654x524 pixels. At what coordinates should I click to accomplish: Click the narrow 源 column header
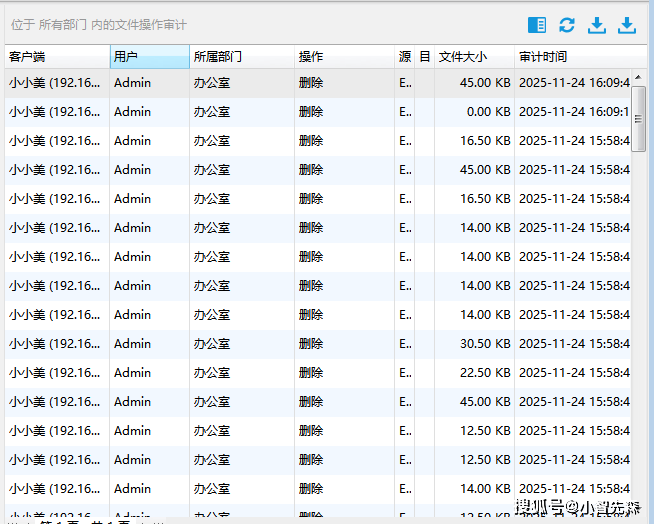point(405,57)
